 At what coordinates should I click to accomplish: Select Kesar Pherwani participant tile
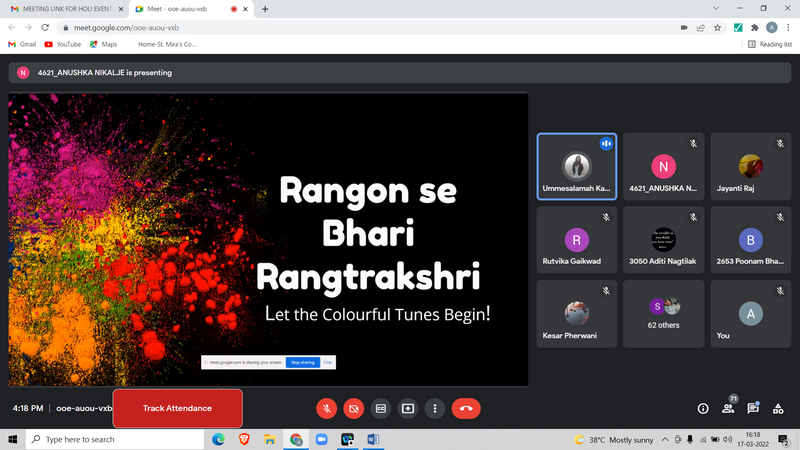point(577,314)
